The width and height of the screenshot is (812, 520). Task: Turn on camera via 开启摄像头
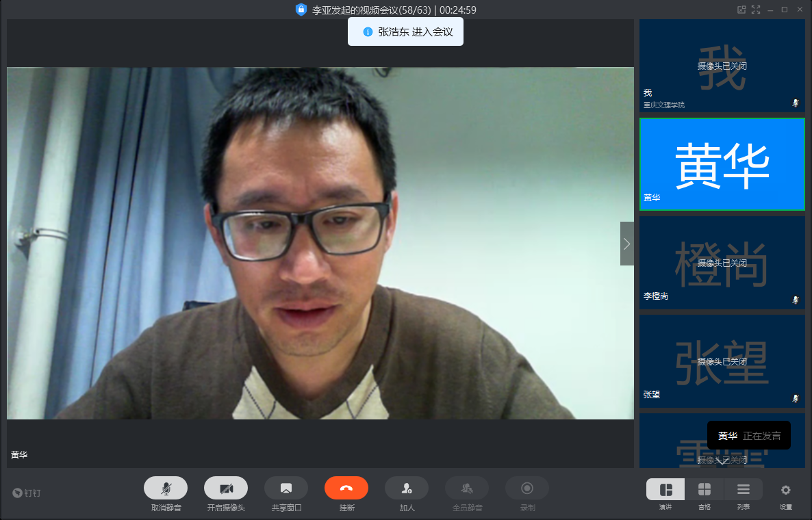226,488
